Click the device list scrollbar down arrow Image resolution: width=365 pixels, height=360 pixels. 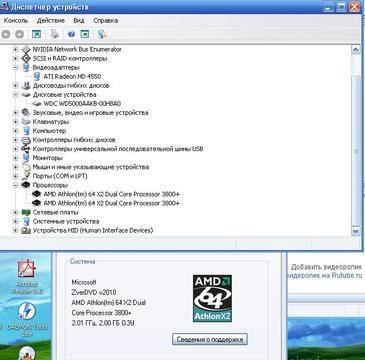click(356, 230)
